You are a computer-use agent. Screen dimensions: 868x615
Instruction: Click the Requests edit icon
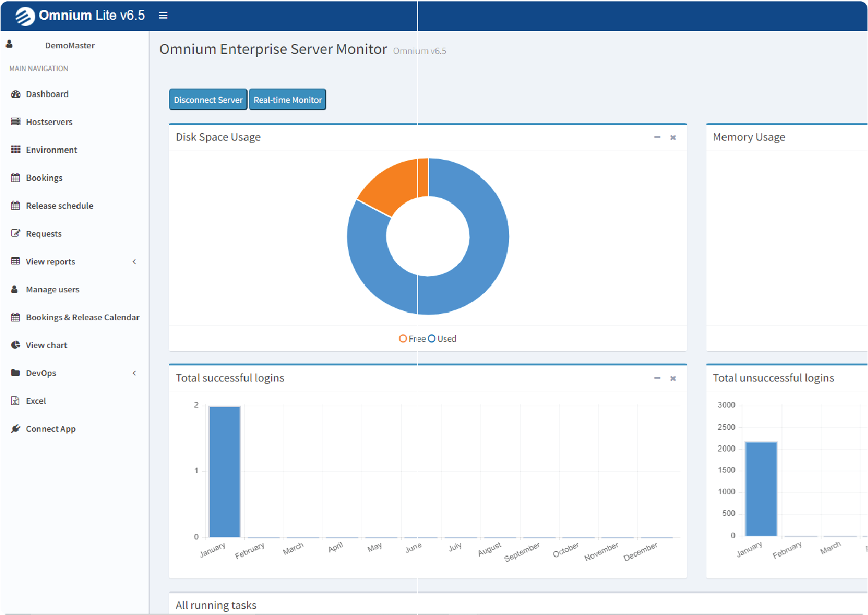click(x=16, y=233)
